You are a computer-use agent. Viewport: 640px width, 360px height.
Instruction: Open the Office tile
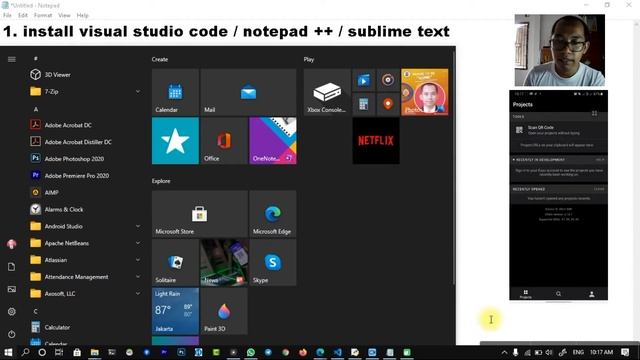tap(224, 141)
